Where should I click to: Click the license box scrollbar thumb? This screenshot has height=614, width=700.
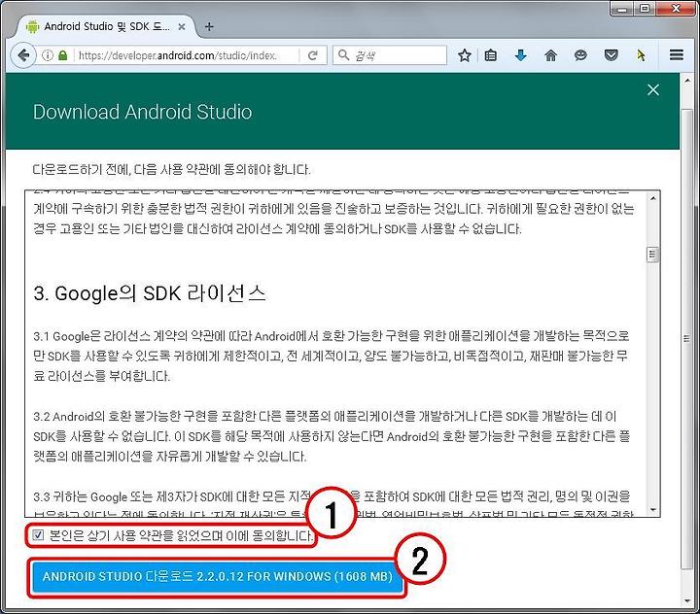653,255
